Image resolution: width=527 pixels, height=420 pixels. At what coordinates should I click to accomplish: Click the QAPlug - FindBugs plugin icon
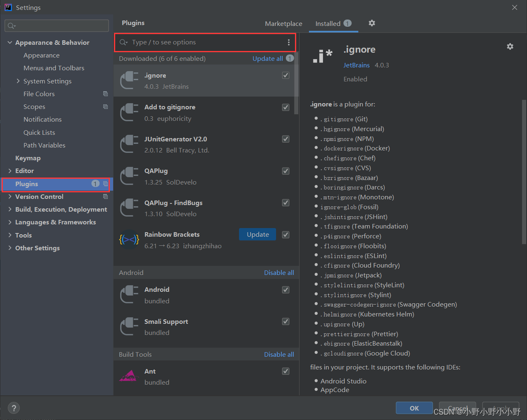point(129,208)
